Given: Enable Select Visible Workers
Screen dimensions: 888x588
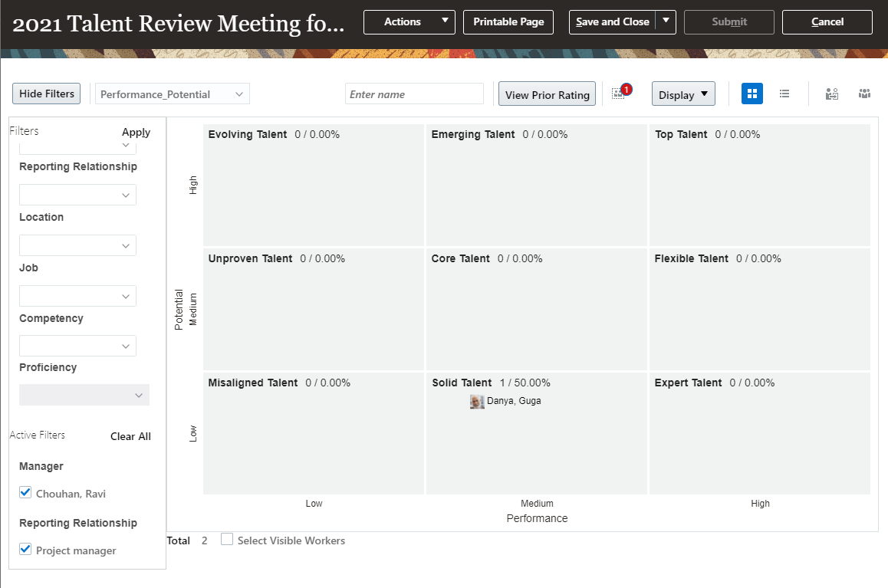Looking at the screenshot, I should (227, 540).
